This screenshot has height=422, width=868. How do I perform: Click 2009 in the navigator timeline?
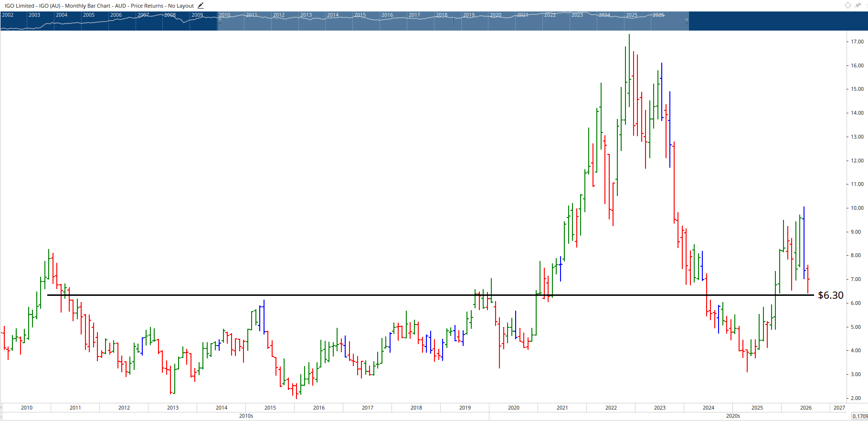pos(197,15)
